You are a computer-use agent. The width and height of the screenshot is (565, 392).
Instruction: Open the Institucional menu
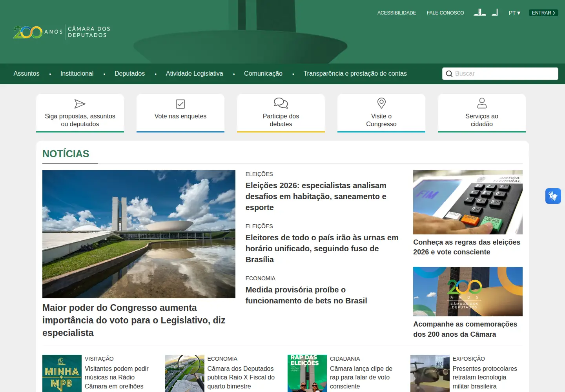77,74
